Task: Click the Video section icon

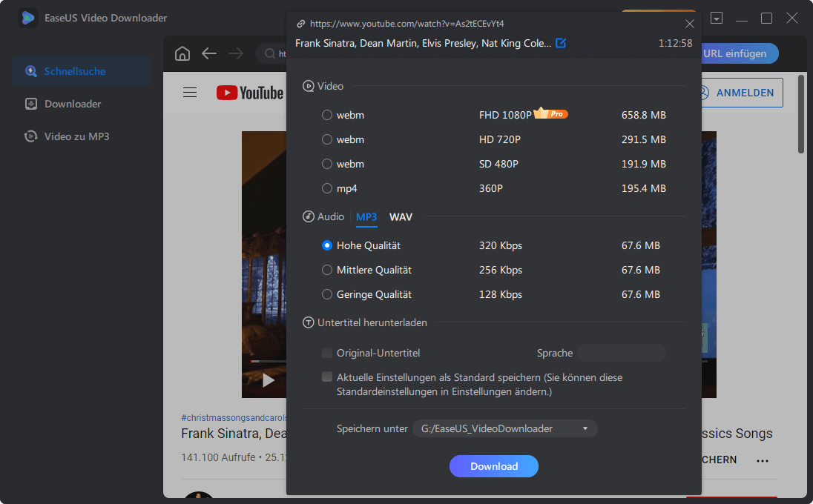Action: [x=308, y=86]
